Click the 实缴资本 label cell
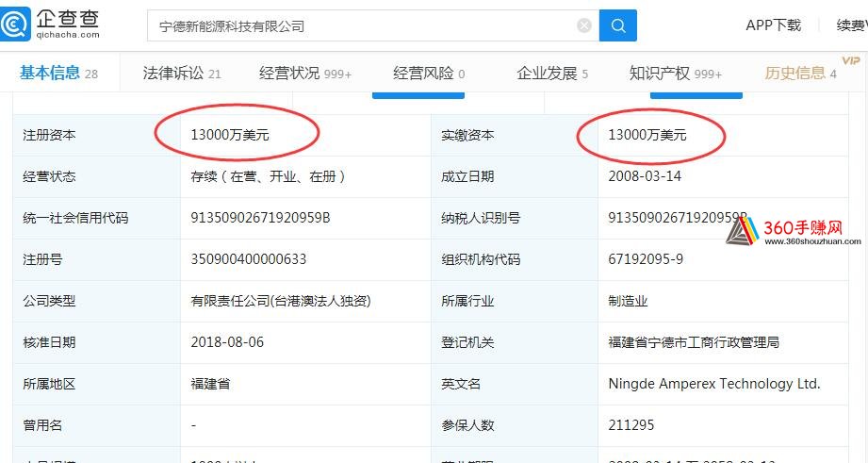The height and width of the screenshot is (463, 868). click(x=515, y=135)
